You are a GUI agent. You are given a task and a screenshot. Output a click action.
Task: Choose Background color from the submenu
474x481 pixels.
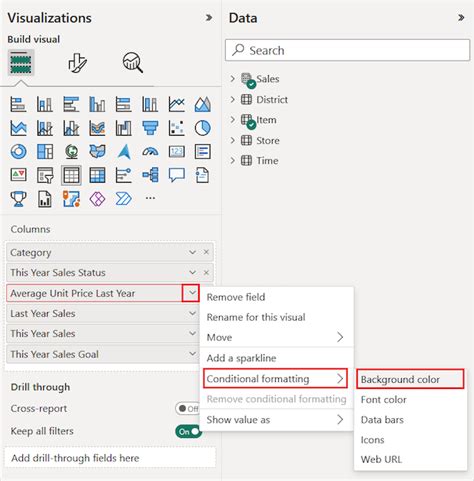tap(410, 379)
